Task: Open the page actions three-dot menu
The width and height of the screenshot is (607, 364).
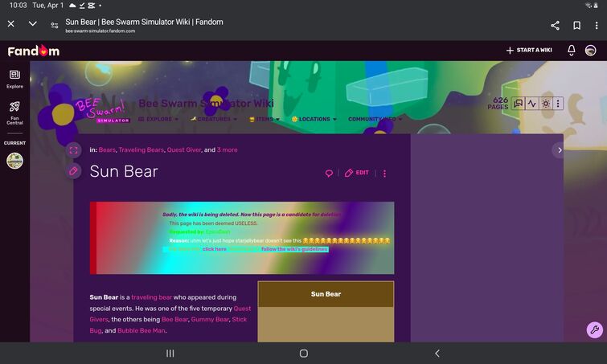Action: (x=384, y=174)
